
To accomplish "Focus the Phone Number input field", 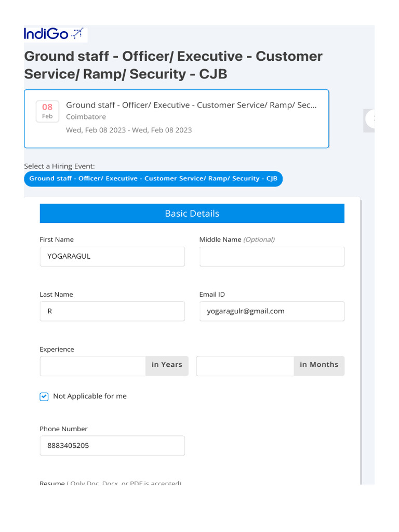I will tap(112, 446).
